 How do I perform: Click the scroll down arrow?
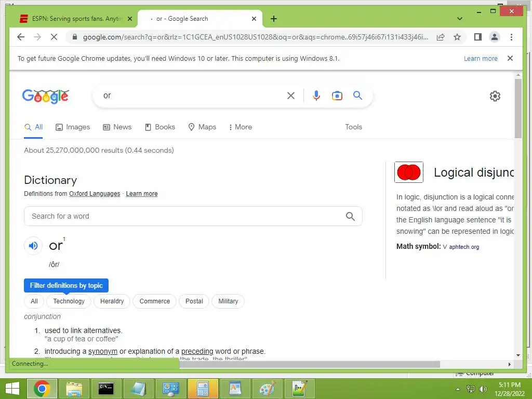[518, 355]
